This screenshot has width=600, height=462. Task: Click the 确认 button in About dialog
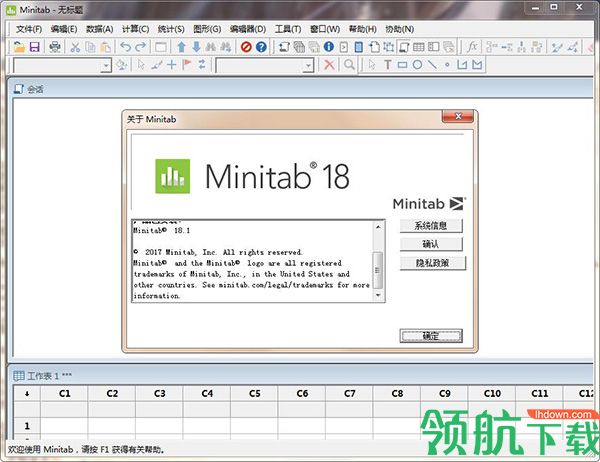[431, 244]
